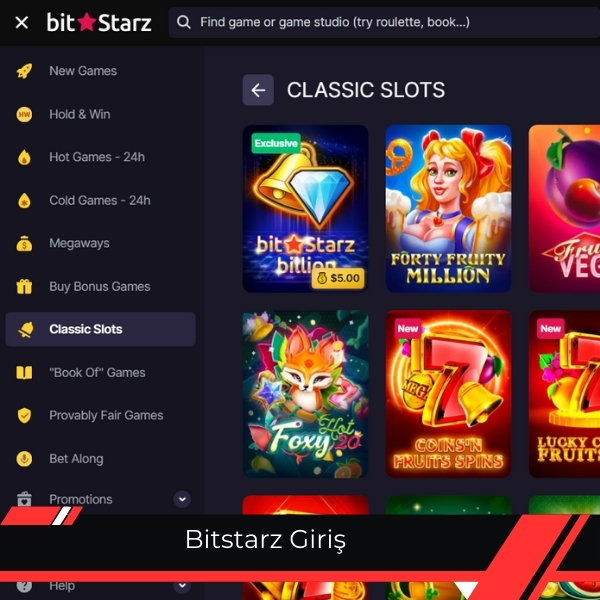The height and width of the screenshot is (600, 600).
Task: Click the Bet Along microphone icon
Action: coord(24,459)
